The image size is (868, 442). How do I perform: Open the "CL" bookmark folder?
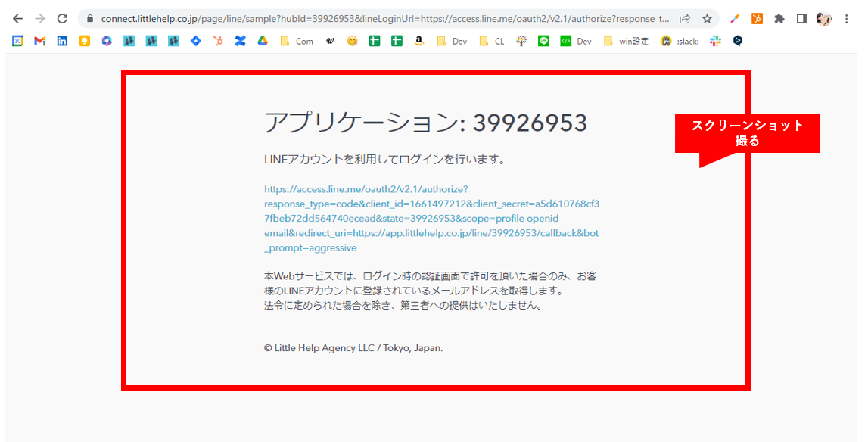[492, 42]
